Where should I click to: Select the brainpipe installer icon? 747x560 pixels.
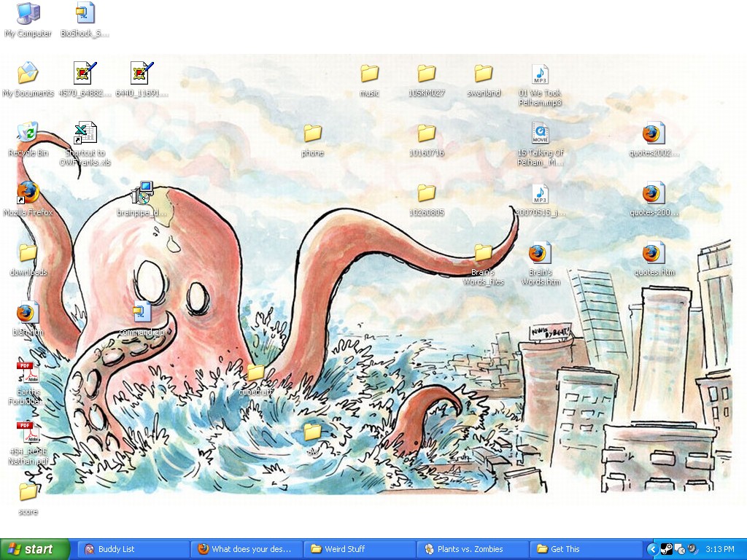(142, 193)
